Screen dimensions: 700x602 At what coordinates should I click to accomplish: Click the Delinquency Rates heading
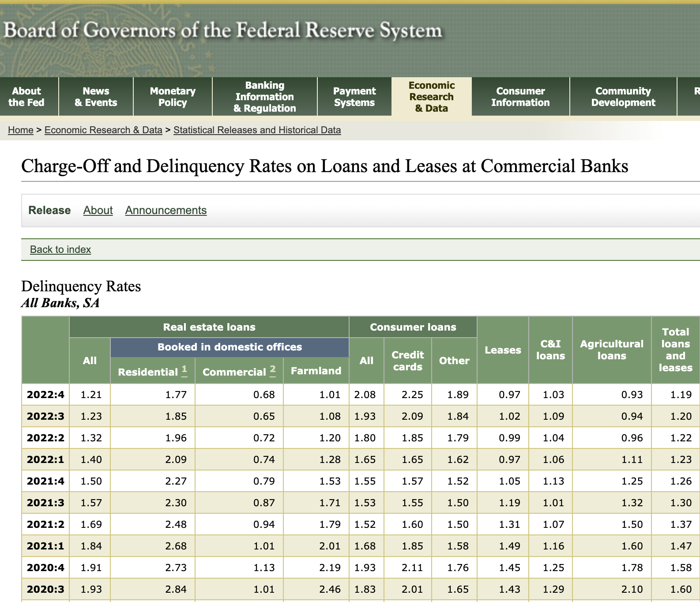pos(81,286)
